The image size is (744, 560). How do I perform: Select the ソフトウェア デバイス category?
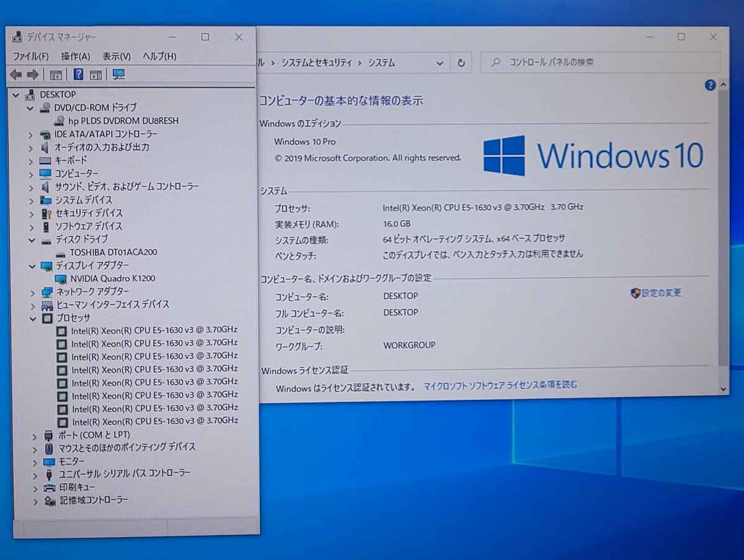(x=89, y=226)
